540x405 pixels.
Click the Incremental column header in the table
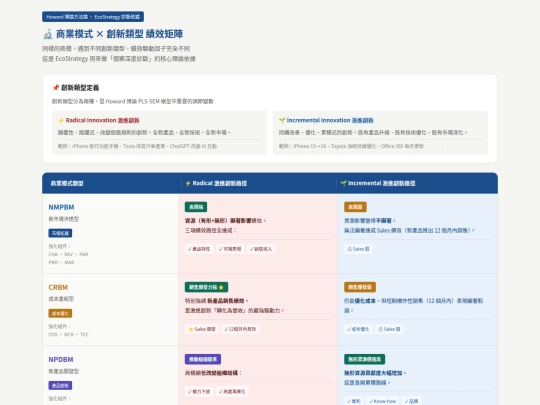(378, 183)
